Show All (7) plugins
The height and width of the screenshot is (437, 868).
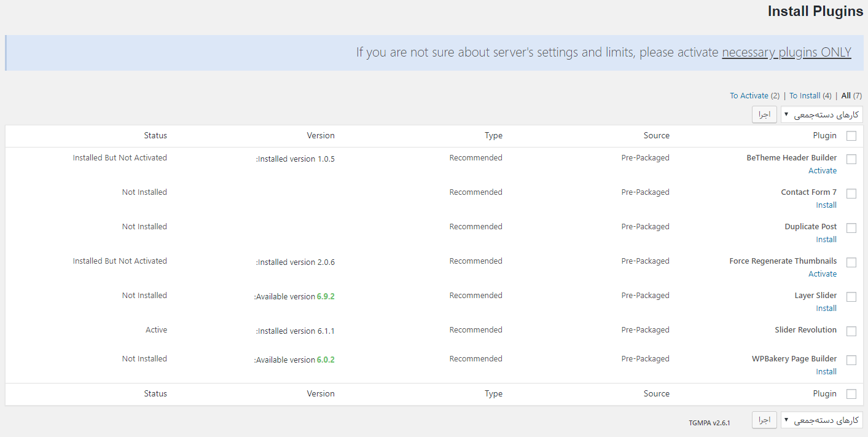coord(851,96)
